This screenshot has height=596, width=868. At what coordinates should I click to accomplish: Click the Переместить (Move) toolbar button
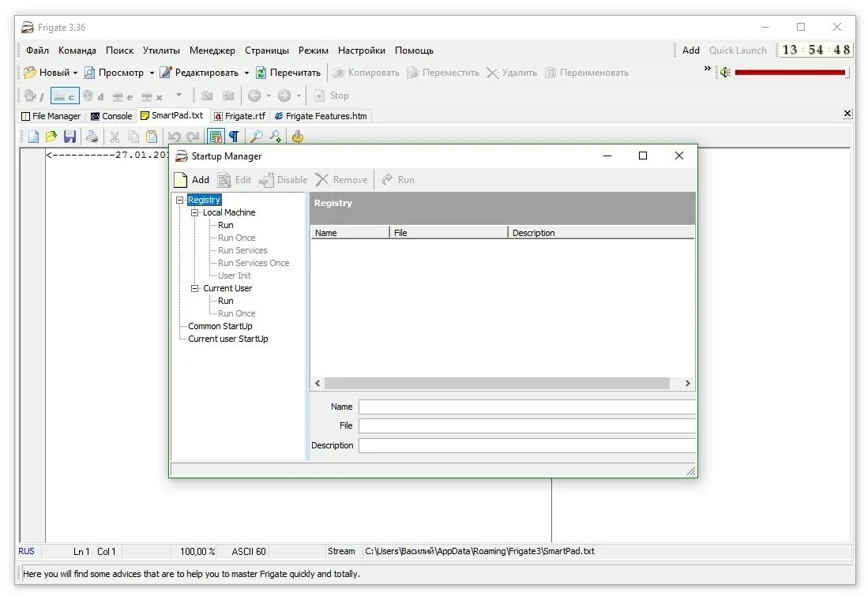[x=443, y=73]
